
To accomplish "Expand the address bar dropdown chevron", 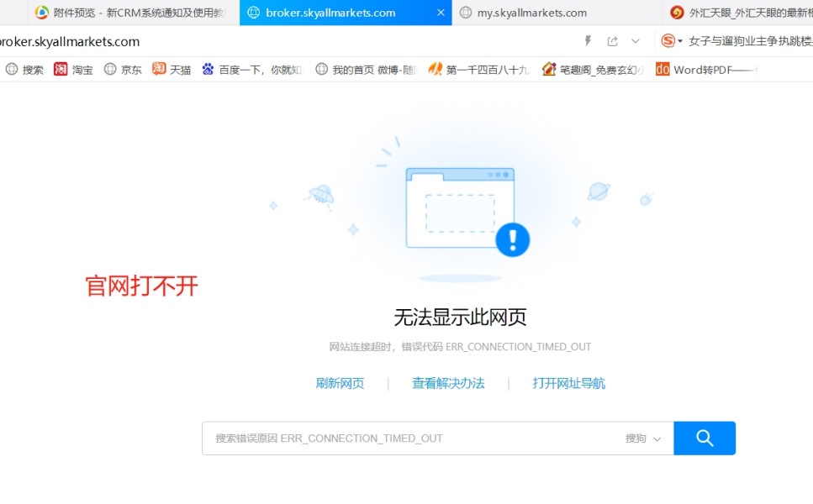I will (x=635, y=41).
